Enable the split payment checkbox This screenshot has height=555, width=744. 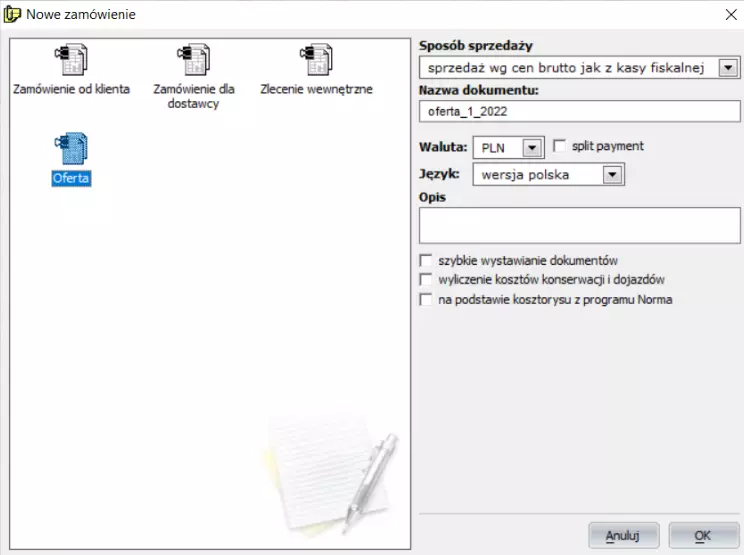point(559,146)
